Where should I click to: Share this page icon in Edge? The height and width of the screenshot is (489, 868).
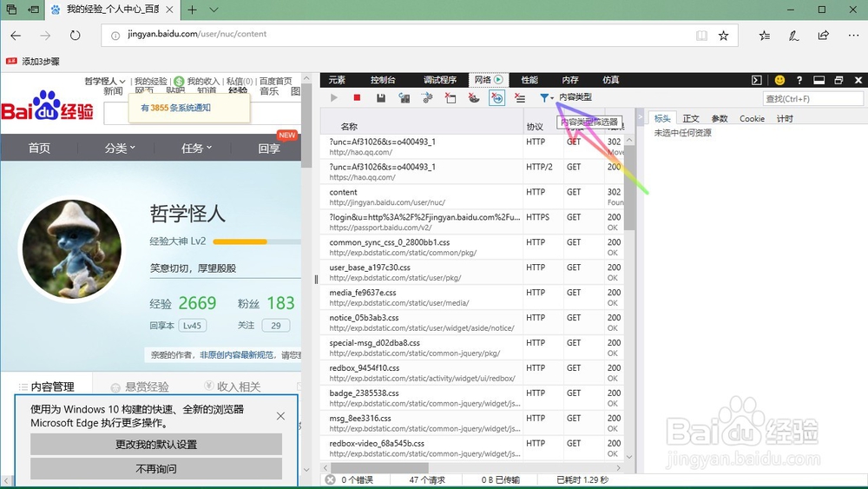[x=824, y=36]
